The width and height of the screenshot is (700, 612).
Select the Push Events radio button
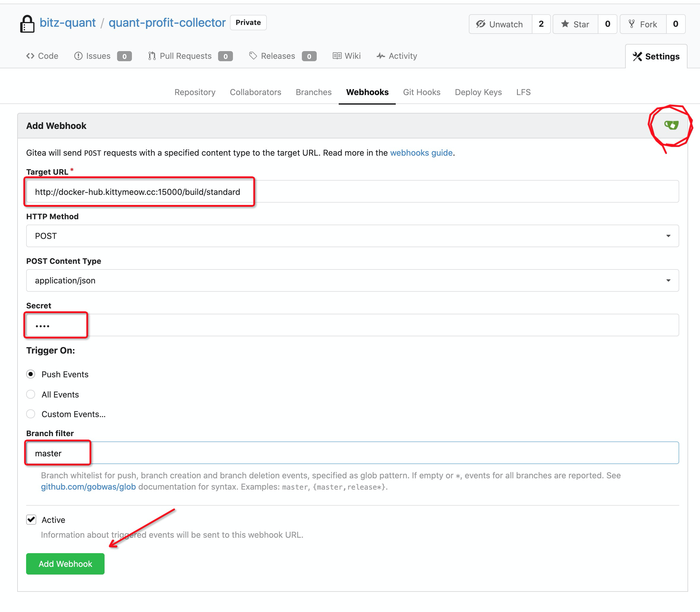point(31,374)
